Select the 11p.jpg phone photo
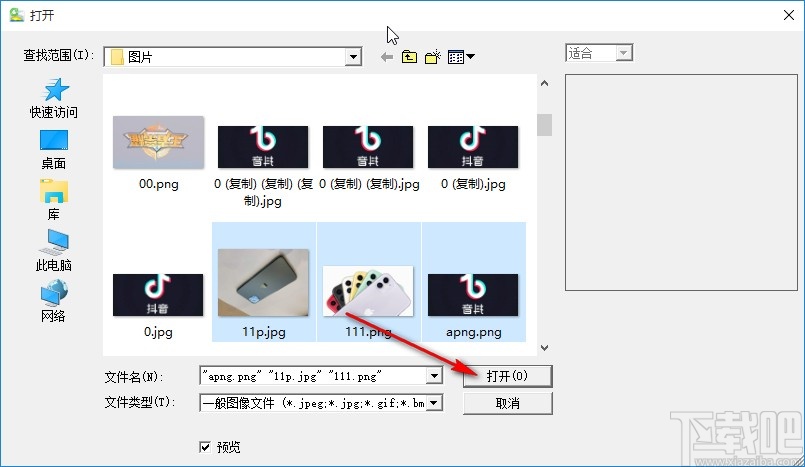 263,282
